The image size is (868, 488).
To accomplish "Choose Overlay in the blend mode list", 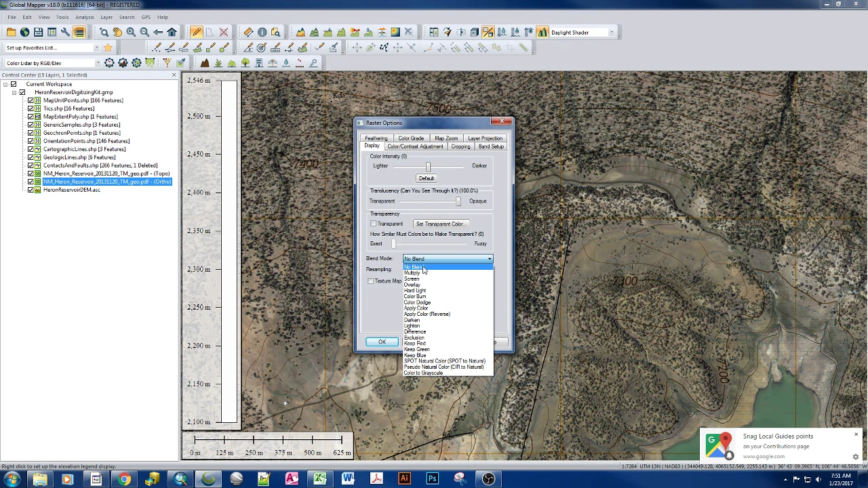I will coord(412,285).
